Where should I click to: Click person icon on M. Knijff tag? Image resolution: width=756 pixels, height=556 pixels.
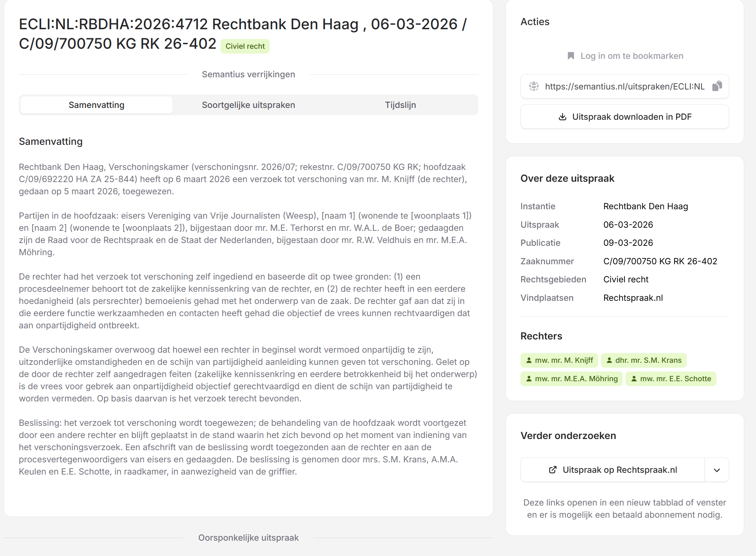[x=529, y=360]
